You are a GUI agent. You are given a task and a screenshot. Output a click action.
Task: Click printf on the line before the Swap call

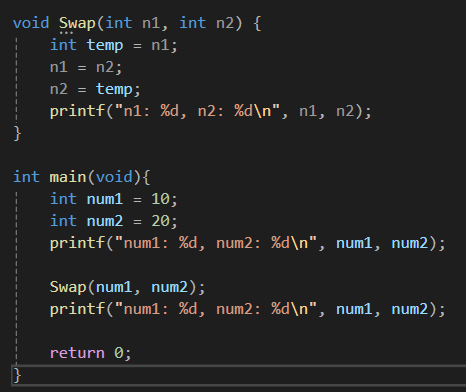[x=77, y=243]
